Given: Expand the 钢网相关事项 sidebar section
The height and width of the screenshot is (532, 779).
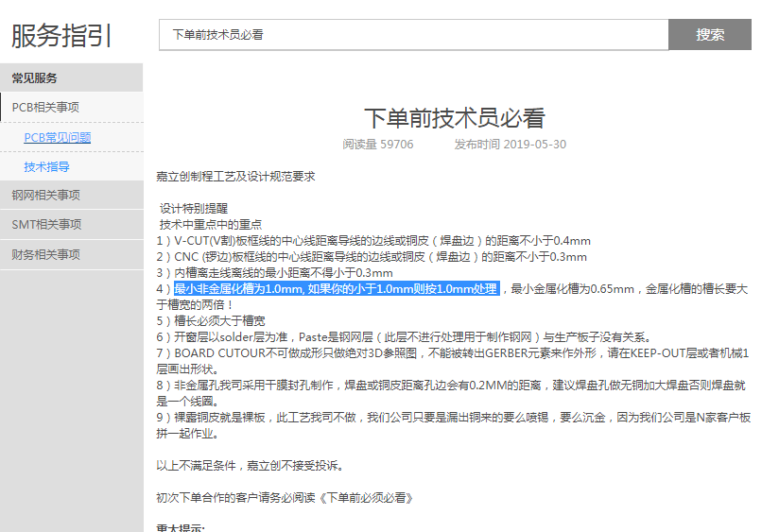Looking at the screenshot, I should pyautogui.click(x=45, y=196).
